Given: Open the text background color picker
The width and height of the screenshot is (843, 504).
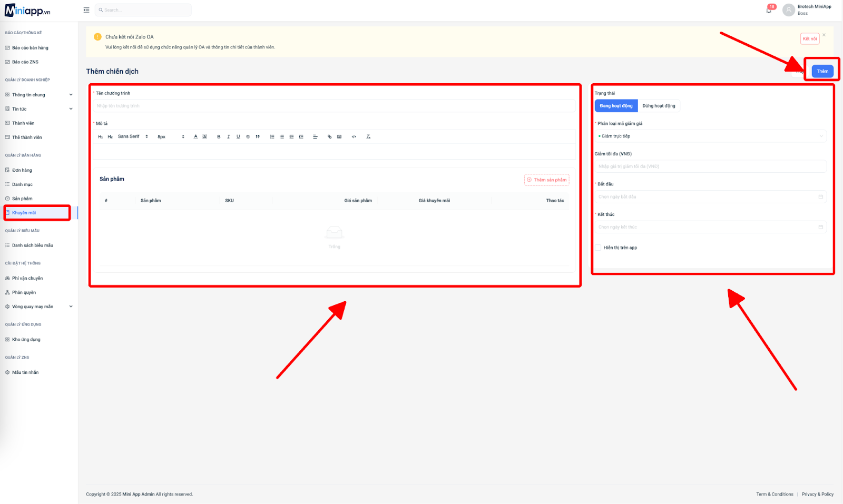Looking at the screenshot, I should (x=205, y=137).
